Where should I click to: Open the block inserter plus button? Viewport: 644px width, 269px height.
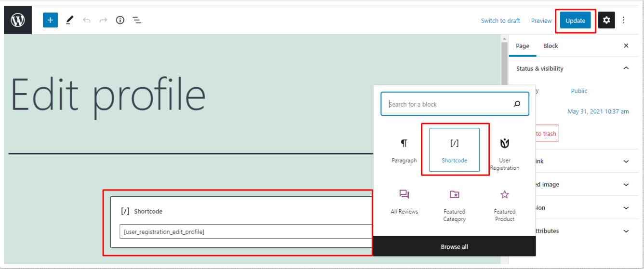tap(50, 20)
